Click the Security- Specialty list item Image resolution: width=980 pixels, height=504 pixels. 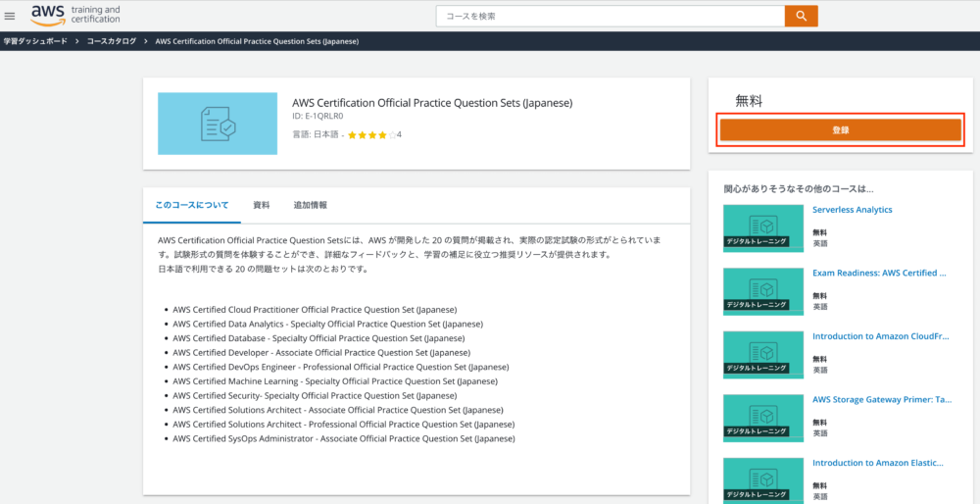[x=315, y=396]
